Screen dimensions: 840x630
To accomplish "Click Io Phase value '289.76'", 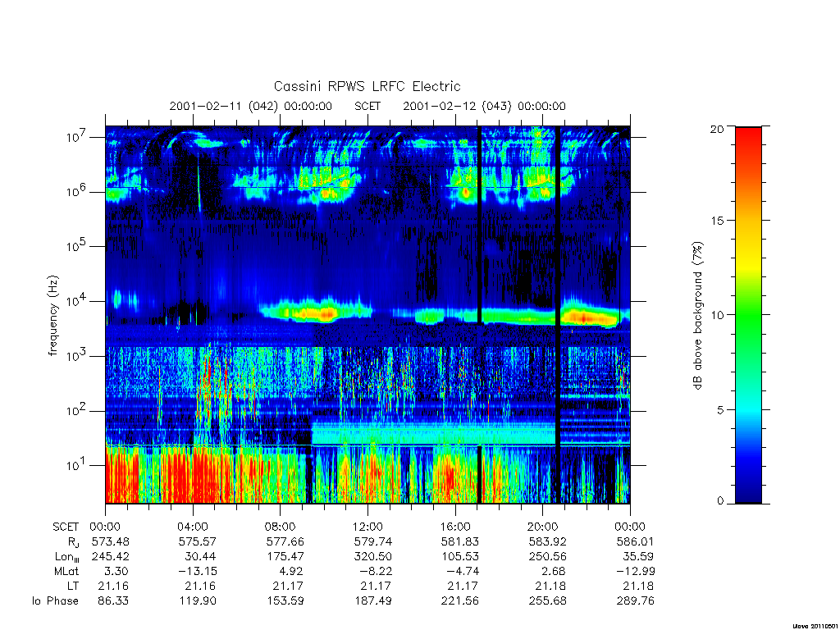I will pos(635,601).
